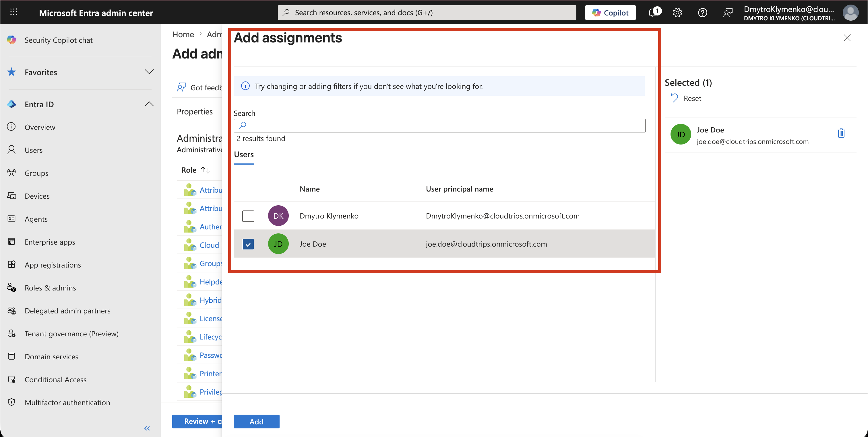Open Security Copilot chat menu item

[58, 40]
